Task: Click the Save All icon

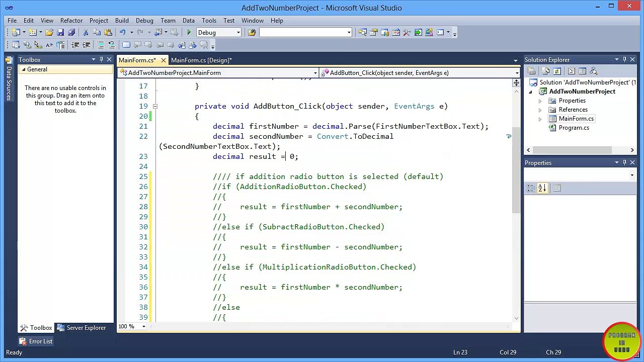Action: click(x=71, y=32)
